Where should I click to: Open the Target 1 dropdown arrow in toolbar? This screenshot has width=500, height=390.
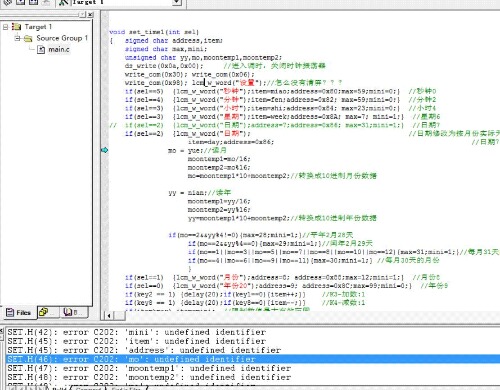click(x=177, y=3)
